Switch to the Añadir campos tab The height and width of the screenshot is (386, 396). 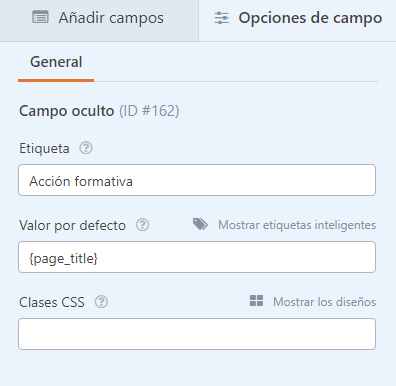tap(99, 20)
